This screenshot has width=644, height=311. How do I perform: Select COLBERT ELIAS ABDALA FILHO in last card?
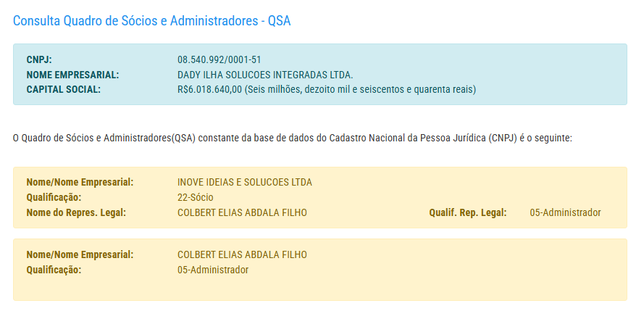tap(242, 254)
